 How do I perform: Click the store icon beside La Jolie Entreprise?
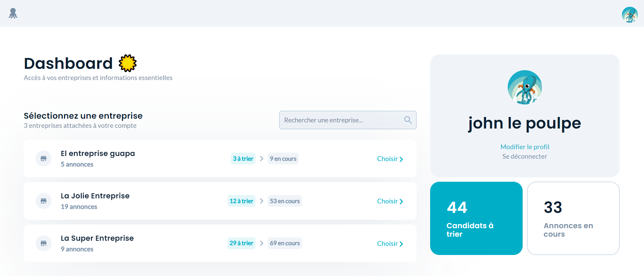[x=44, y=201]
